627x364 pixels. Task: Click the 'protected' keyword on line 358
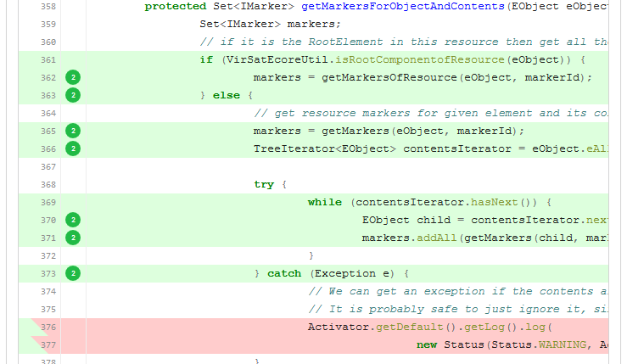pos(175,7)
